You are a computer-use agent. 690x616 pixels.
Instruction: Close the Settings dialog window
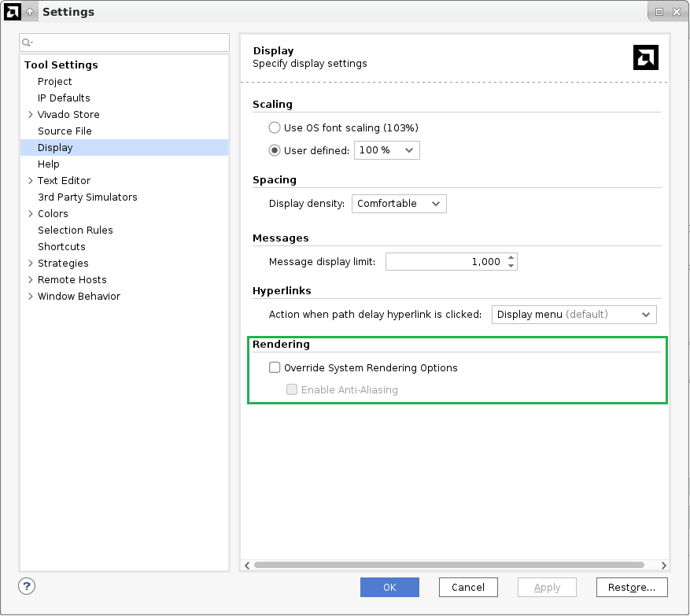point(677,12)
